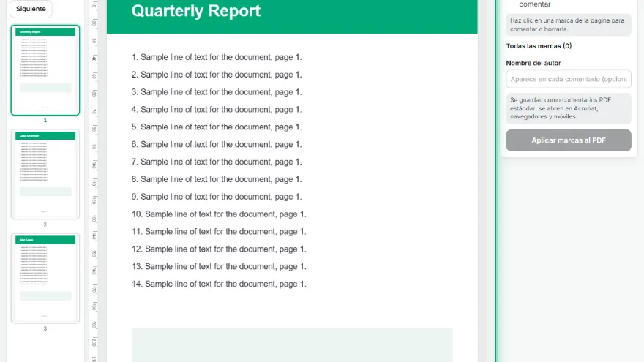Go to the page 3 thumbnail
The width and height of the screenshot is (644, 362).
[x=45, y=279]
